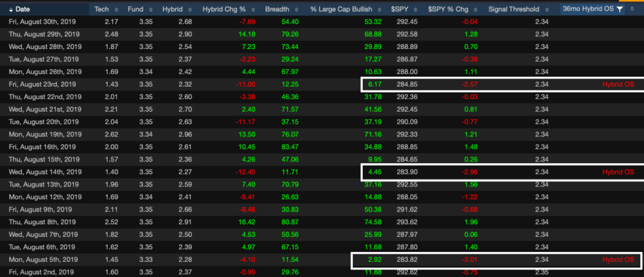Click Wed, August 7th, 2019 date

43,235
